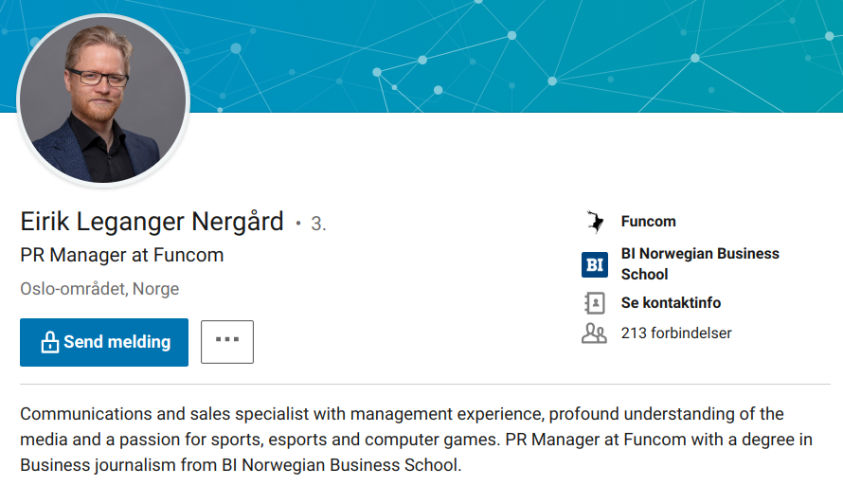Open the three-dot more actions menu
This screenshot has width=843, height=504.
[227, 342]
